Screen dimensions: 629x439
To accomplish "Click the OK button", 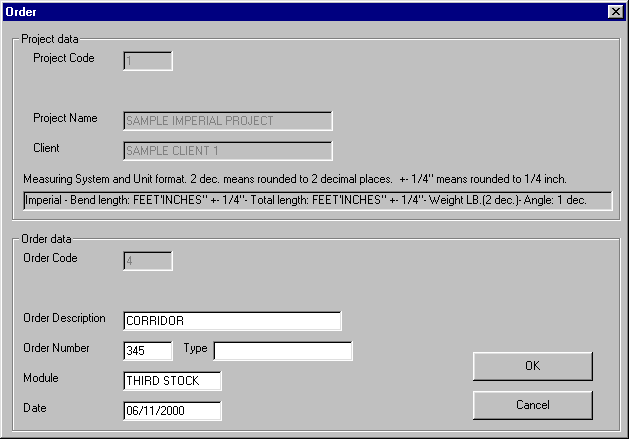I will (x=532, y=366).
